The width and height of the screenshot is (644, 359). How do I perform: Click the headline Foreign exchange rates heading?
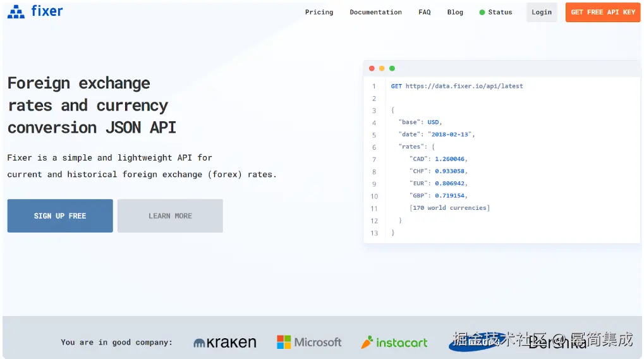tap(92, 106)
